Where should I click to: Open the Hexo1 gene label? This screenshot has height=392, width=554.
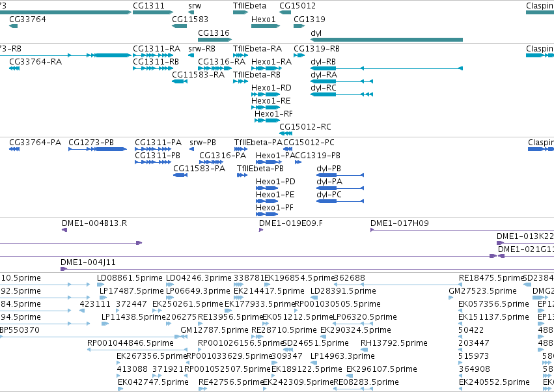263,19
